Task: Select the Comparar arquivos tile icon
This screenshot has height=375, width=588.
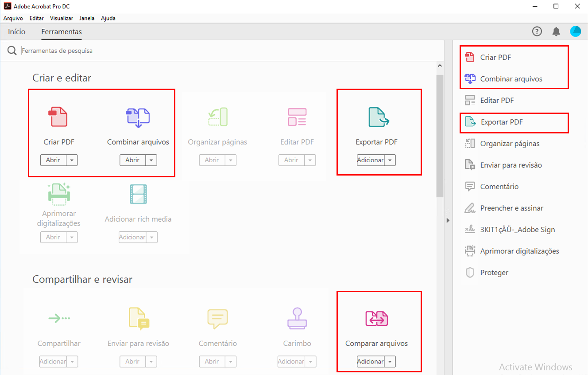Action: 376,318
